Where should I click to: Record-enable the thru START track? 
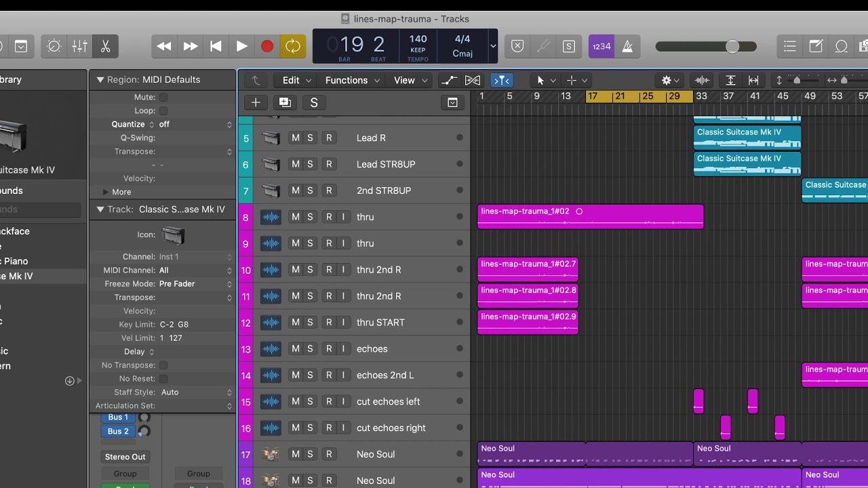pos(329,323)
